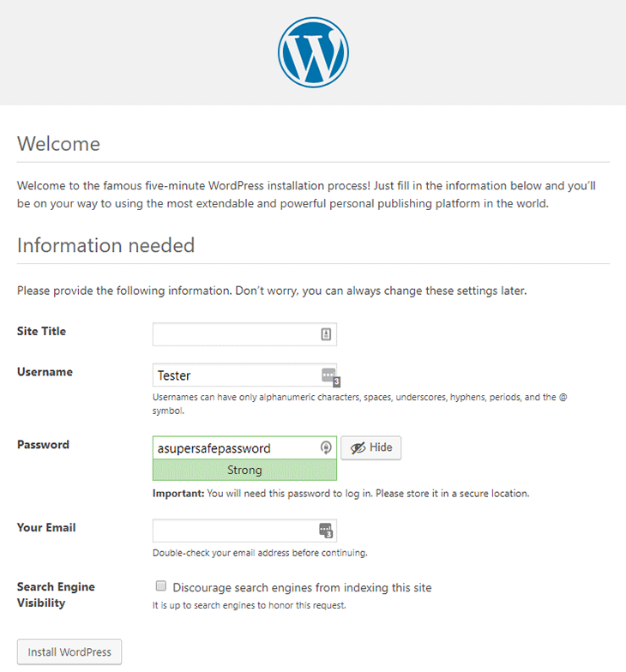Screen dimensions: 626x672
Task: Hide the password with the Hide button
Action: [370, 447]
